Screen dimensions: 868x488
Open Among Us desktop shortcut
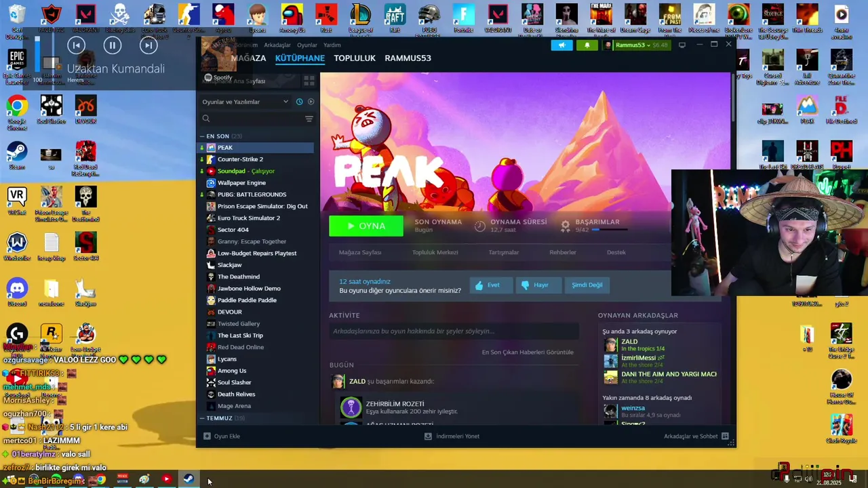coord(292,18)
